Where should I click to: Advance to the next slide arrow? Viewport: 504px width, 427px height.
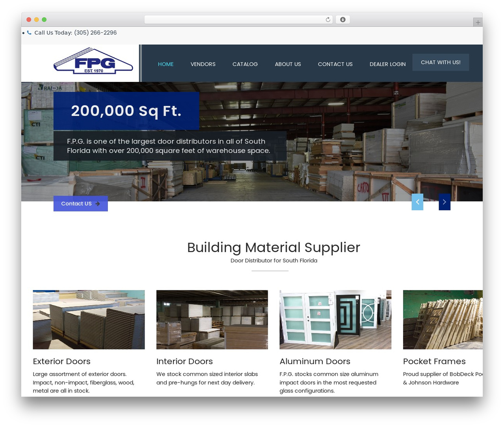(x=445, y=202)
